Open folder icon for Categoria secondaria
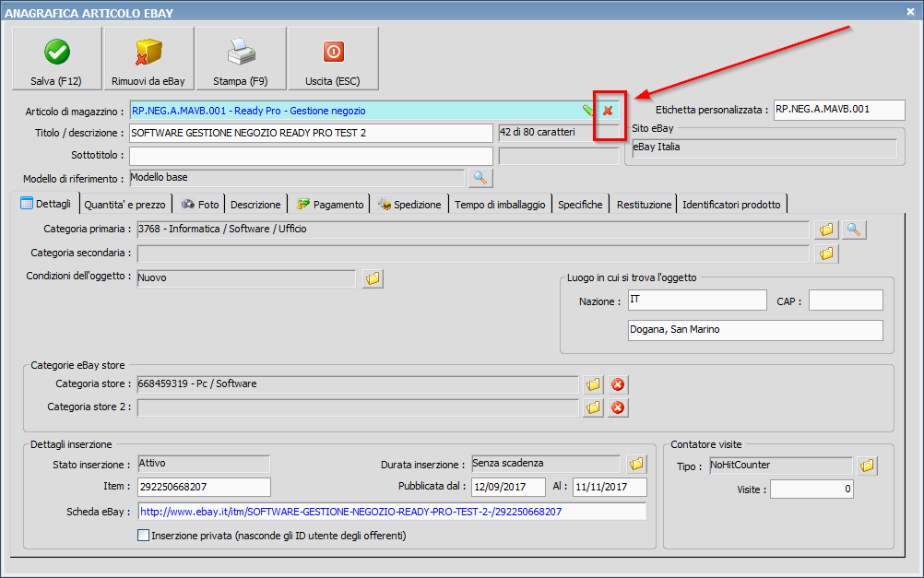The width and height of the screenshot is (924, 578). point(826,254)
